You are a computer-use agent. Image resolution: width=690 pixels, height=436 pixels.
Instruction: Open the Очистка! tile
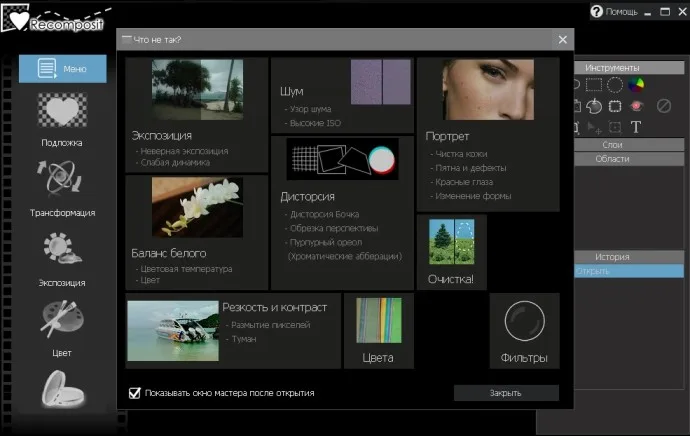[451, 252]
